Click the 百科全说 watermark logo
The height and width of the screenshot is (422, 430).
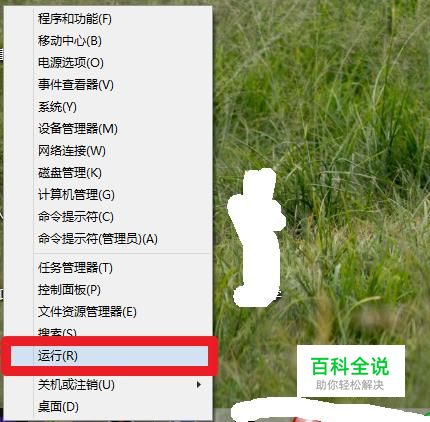351,371
